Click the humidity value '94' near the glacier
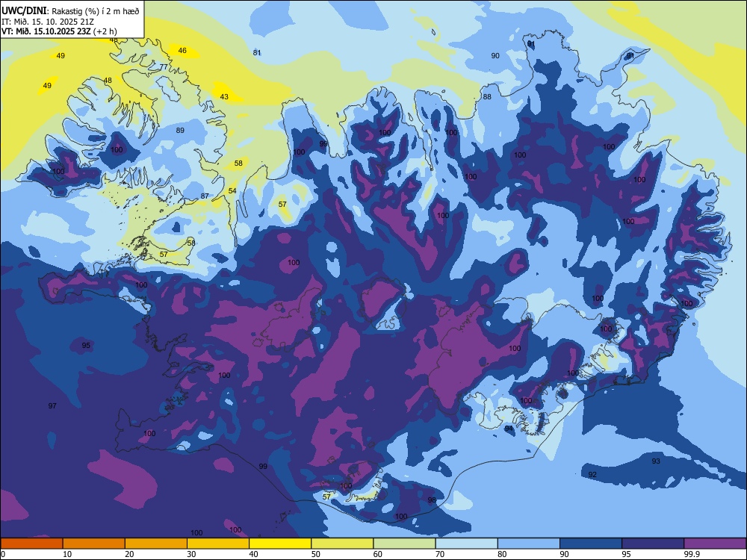This screenshot has width=747, height=560. [x=509, y=429]
